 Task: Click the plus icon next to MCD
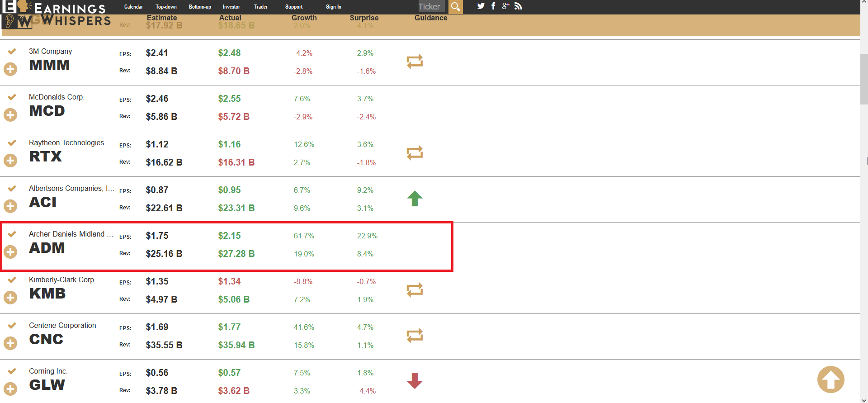click(x=10, y=115)
